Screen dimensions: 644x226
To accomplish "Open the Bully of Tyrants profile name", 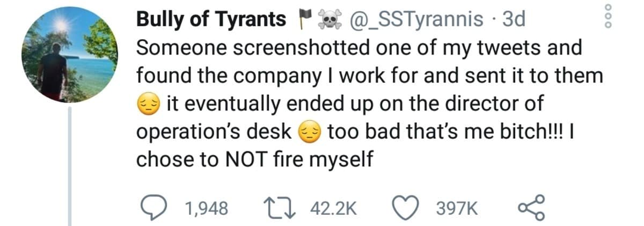I will (211, 20).
